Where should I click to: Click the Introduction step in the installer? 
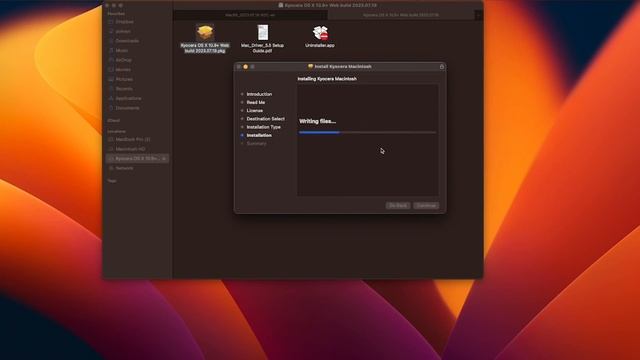(x=259, y=94)
